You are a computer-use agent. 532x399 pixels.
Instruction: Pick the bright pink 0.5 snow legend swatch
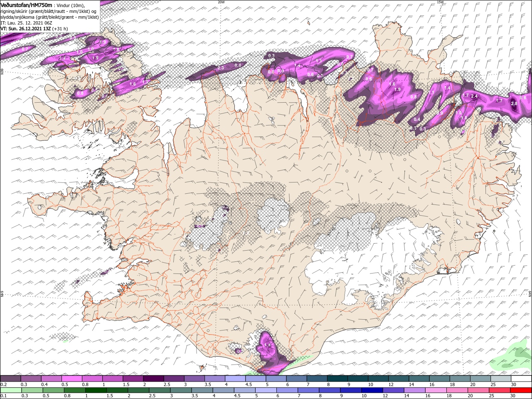(x=72, y=379)
